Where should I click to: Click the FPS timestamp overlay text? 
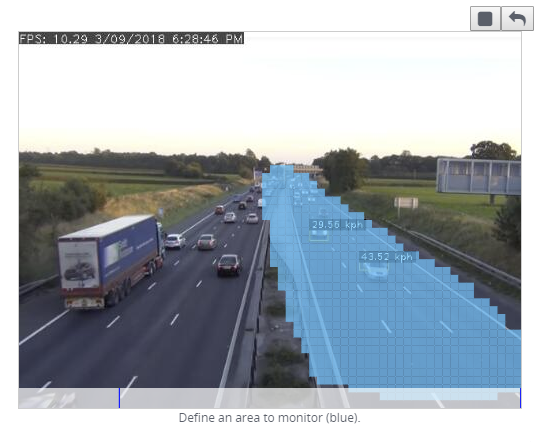tap(131, 38)
